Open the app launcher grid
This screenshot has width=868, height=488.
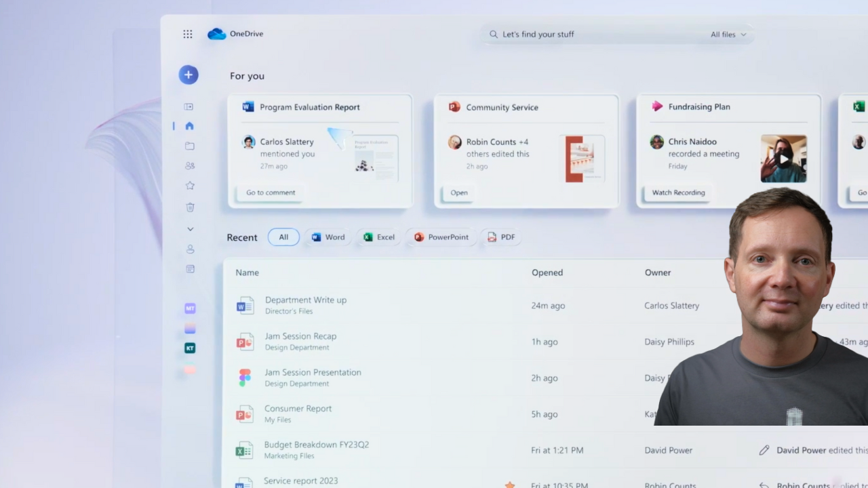point(188,34)
